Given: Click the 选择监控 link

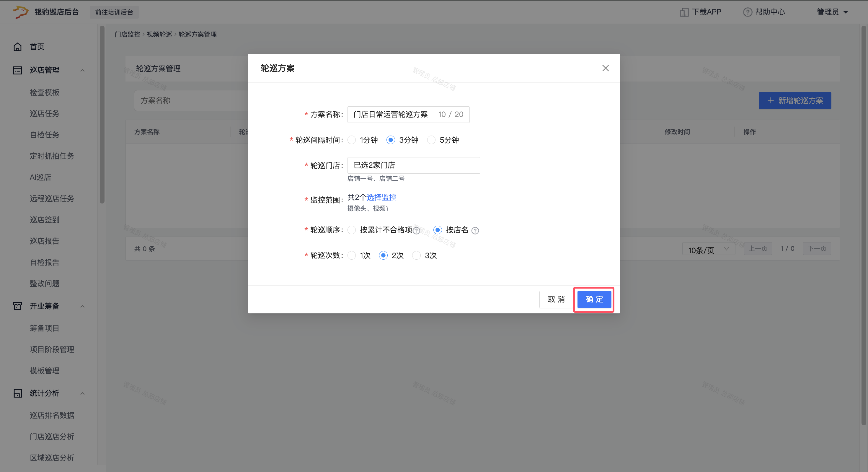Looking at the screenshot, I should pyautogui.click(x=381, y=197).
